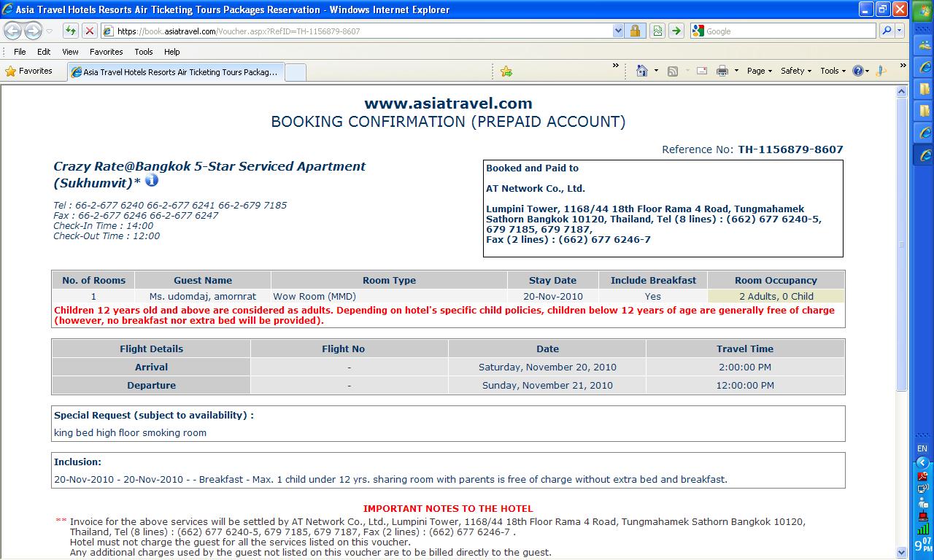Image resolution: width=934 pixels, height=560 pixels.
Task: Open the search provider dropdown arrow
Action: pyautogui.click(x=900, y=31)
